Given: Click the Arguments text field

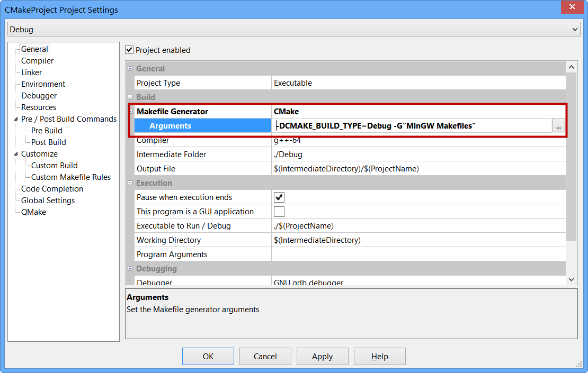Looking at the screenshot, I should tap(412, 126).
